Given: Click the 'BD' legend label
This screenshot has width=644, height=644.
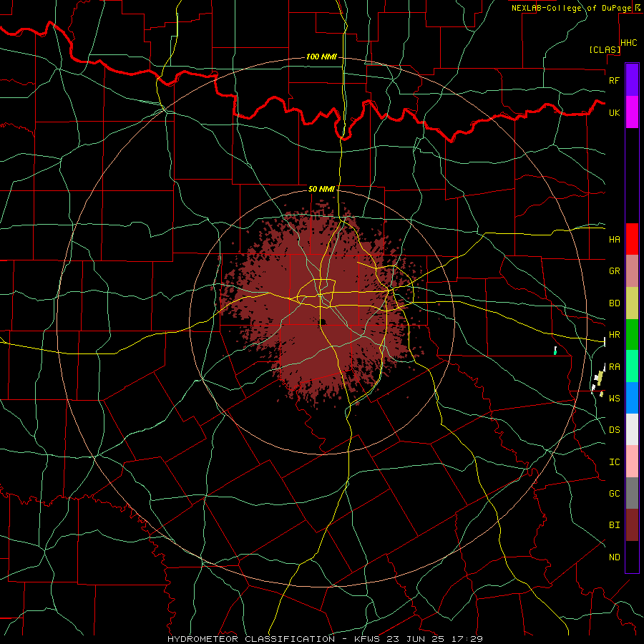Looking at the screenshot, I should point(614,303).
